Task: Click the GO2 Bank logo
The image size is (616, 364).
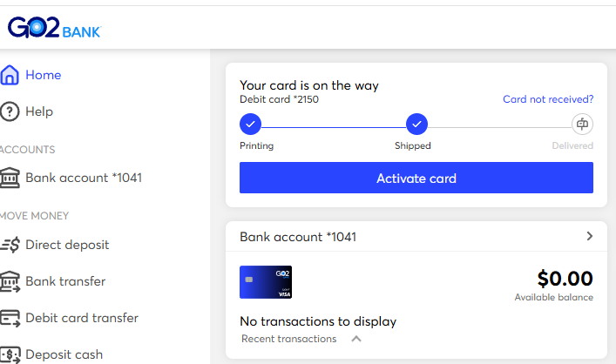Action: [54, 28]
